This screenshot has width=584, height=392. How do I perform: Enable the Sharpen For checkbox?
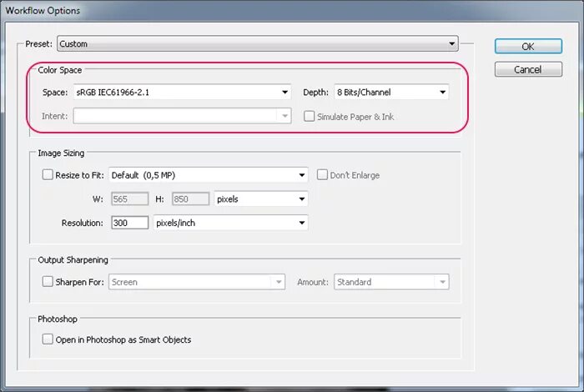click(x=48, y=281)
